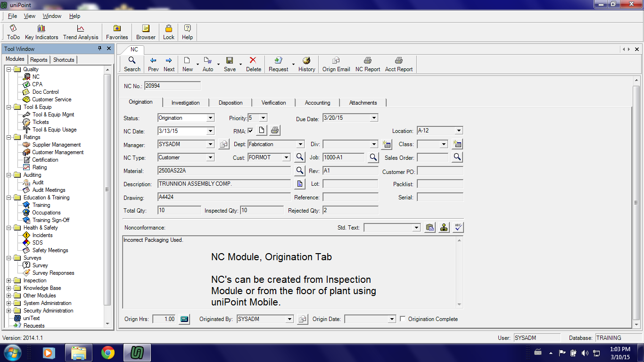Tick the Origination Complete checkbox
Screen dimensions: 644x362
pyautogui.click(x=403, y=319)
